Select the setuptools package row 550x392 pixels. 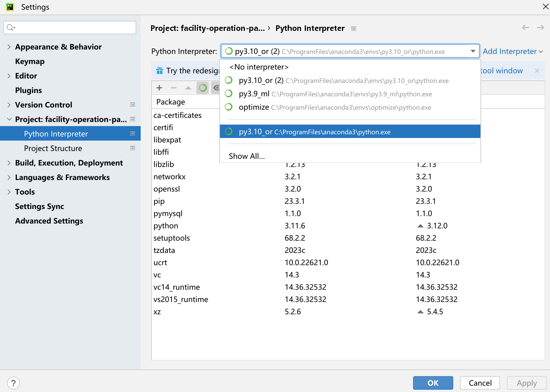pos(348,238)
